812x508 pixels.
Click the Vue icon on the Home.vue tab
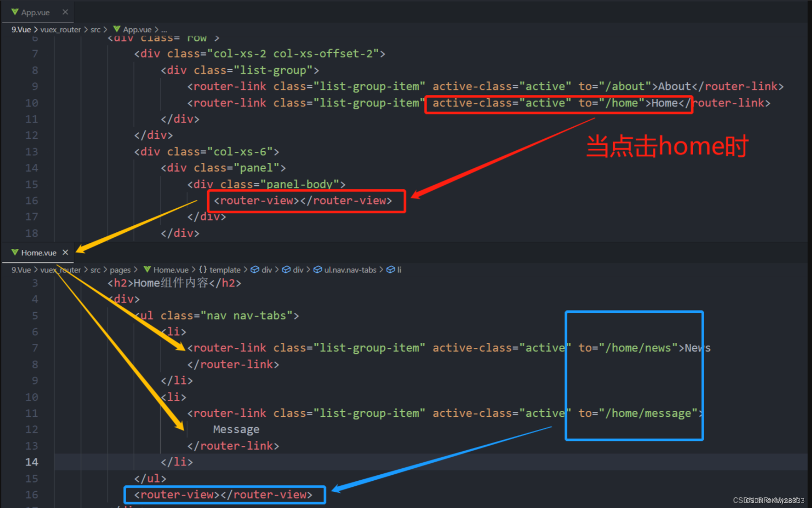(15, 253)
